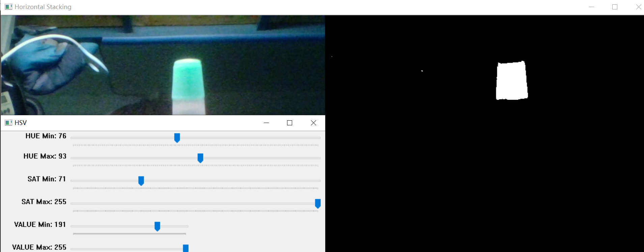Close the Horizontal Stacking window

[x=638, y=7]
